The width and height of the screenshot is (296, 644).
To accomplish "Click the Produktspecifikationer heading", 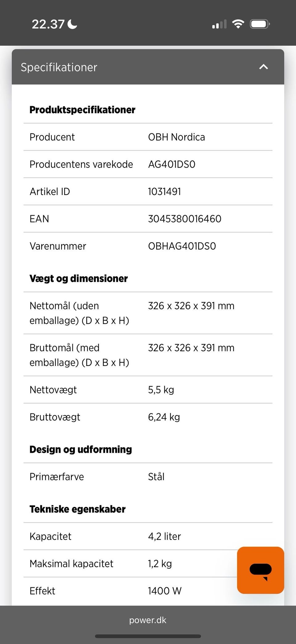I will [x=82, y=110].
